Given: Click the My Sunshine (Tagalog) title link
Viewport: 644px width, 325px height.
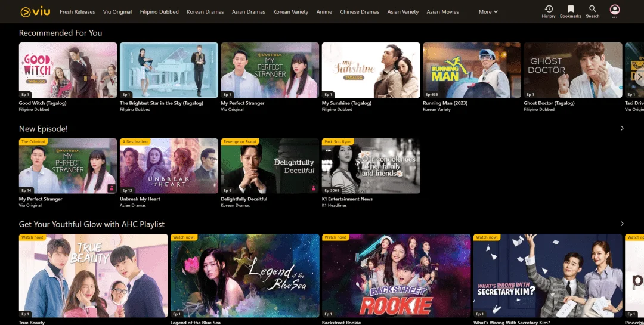Looking at the screenshot, I should 346,103.
